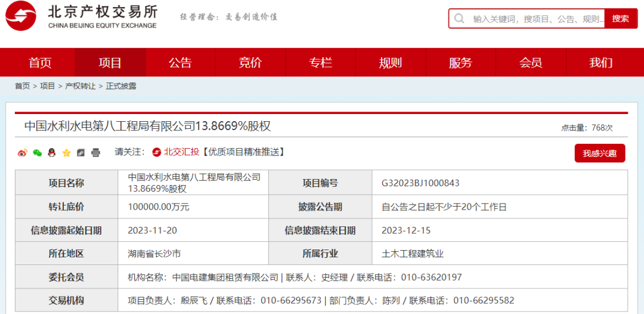Click 自公告之日起不少于20个工作日 text
The width and height of the screenshot is (644, 314).
[444, 207]
